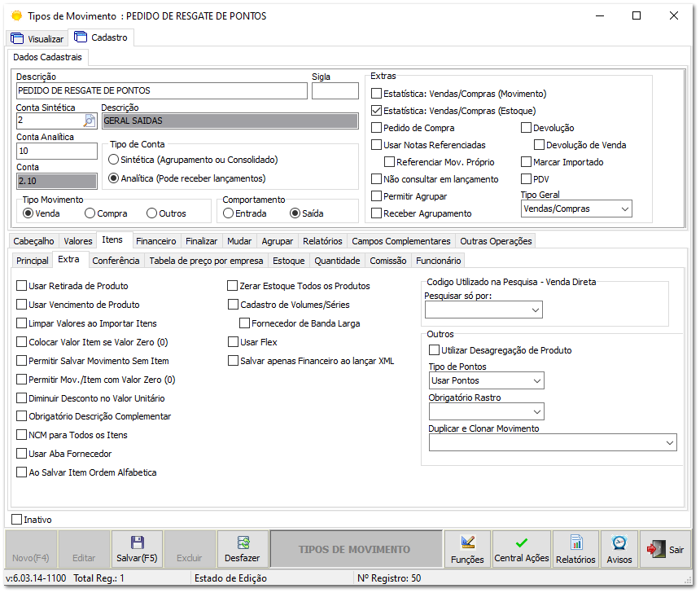Screen dimensions: 700x593
Task: Click the Salvar (F5) save icon
Action: 136,543
